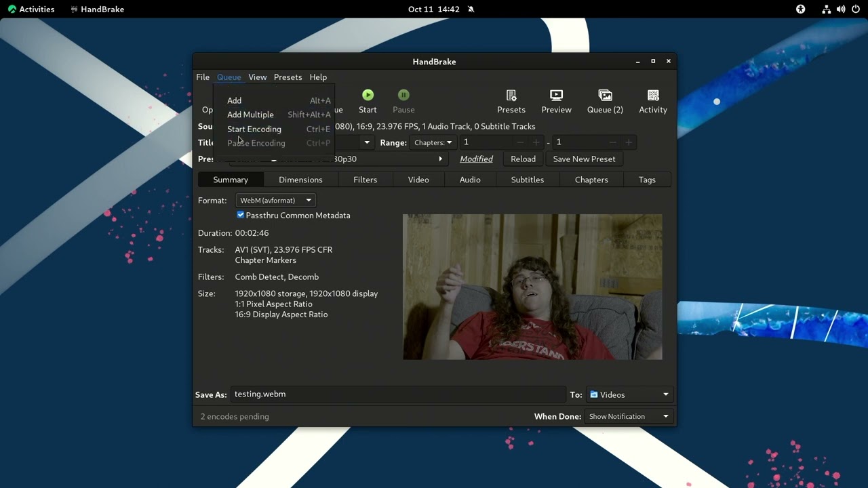Click the Activities overview button

[x=31, y=9]
